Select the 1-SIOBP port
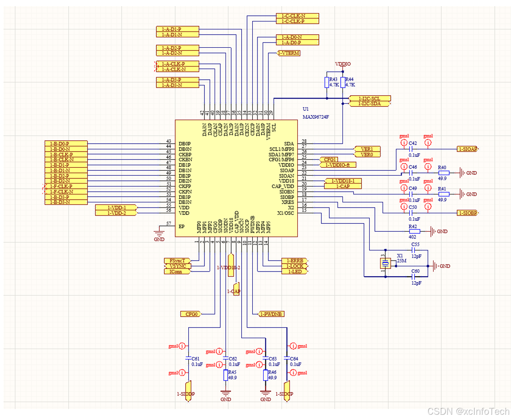This screenshot has width=511, height=420. pos(468,213)
